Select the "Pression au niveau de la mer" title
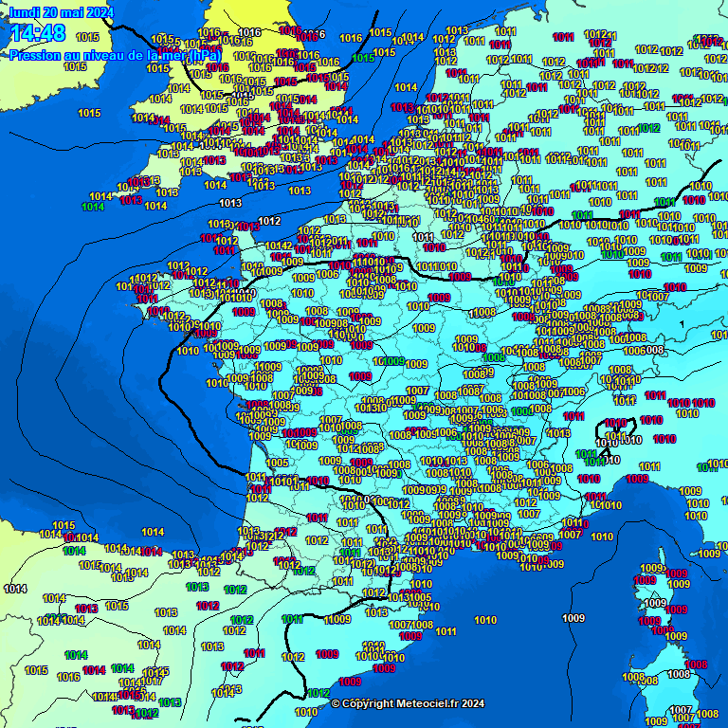Viewport: 728px width, 728px height. [115, 56]
